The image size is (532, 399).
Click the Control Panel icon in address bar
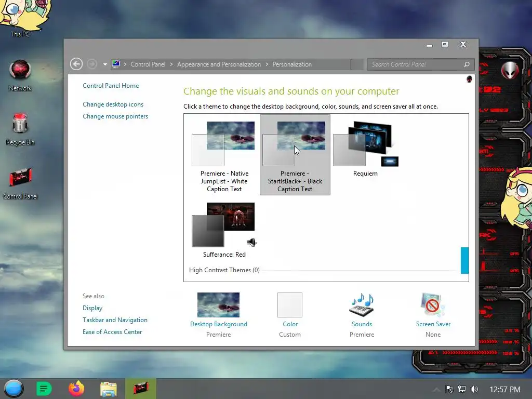coord(116,64)
